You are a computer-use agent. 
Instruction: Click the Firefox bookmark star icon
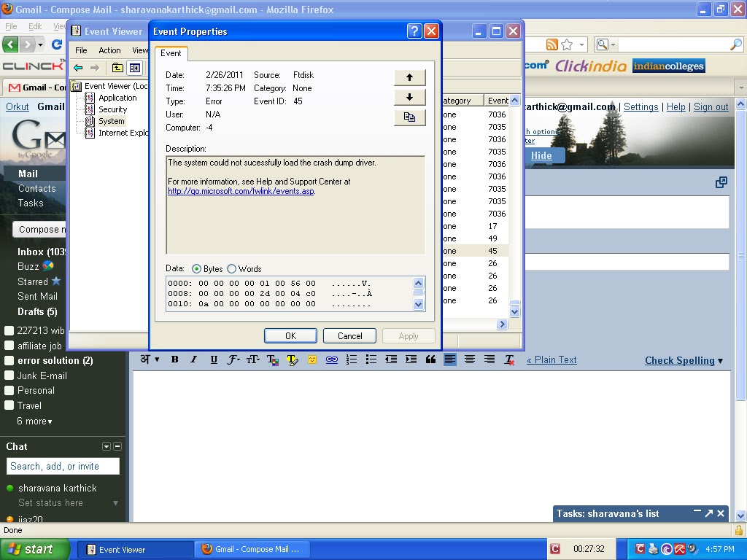(x=567, y=44)
